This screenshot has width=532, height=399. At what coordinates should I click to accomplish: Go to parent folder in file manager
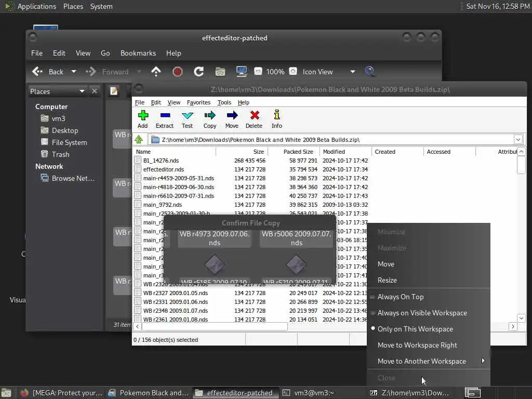click(156, 72)
